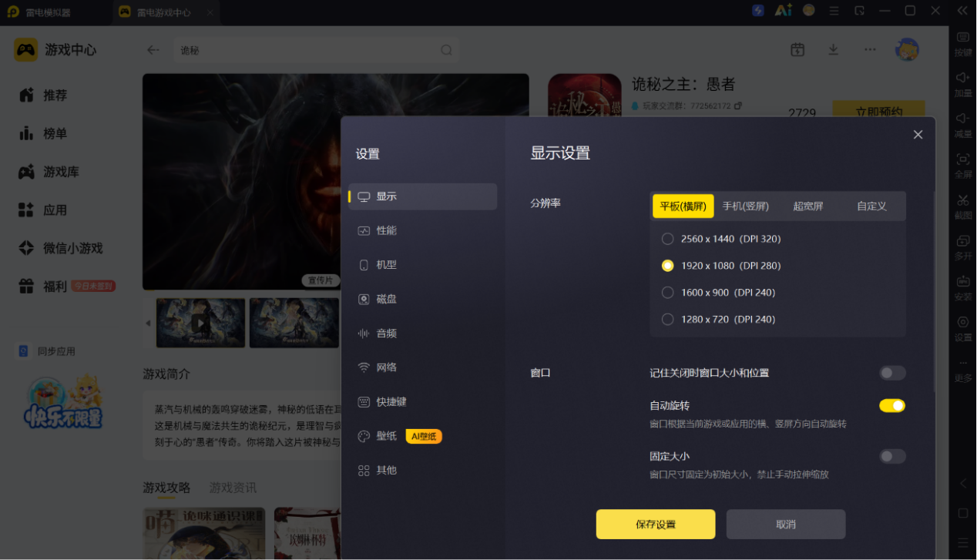Open 微信小游戏 in the sidebar
977x560 pixels.
pos(60,248)
